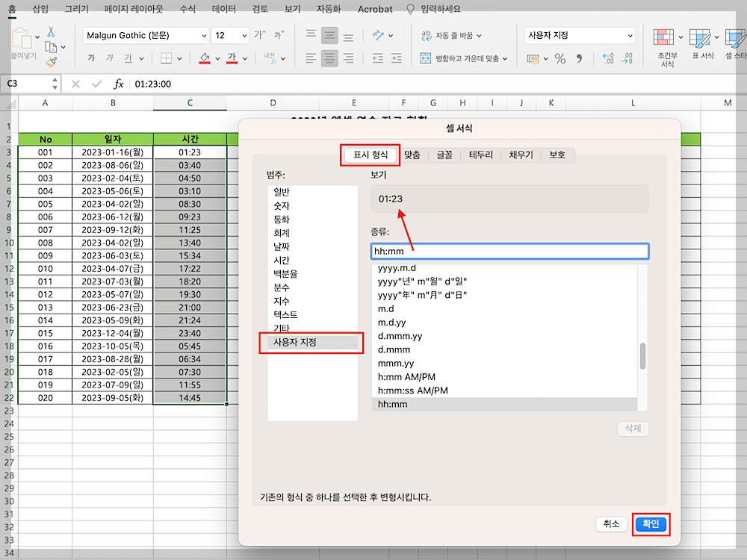Cancel the dialog with 취소 button
The height and width of the screenshot is (560, 747).
click(612, 524)
